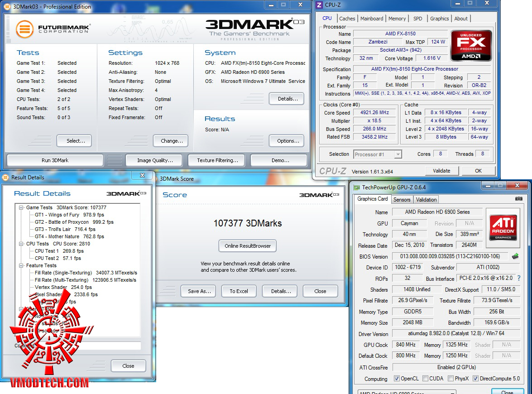Open the Online ResultBrowser
The width and height of the screenshot is (532, 394).
248,246
